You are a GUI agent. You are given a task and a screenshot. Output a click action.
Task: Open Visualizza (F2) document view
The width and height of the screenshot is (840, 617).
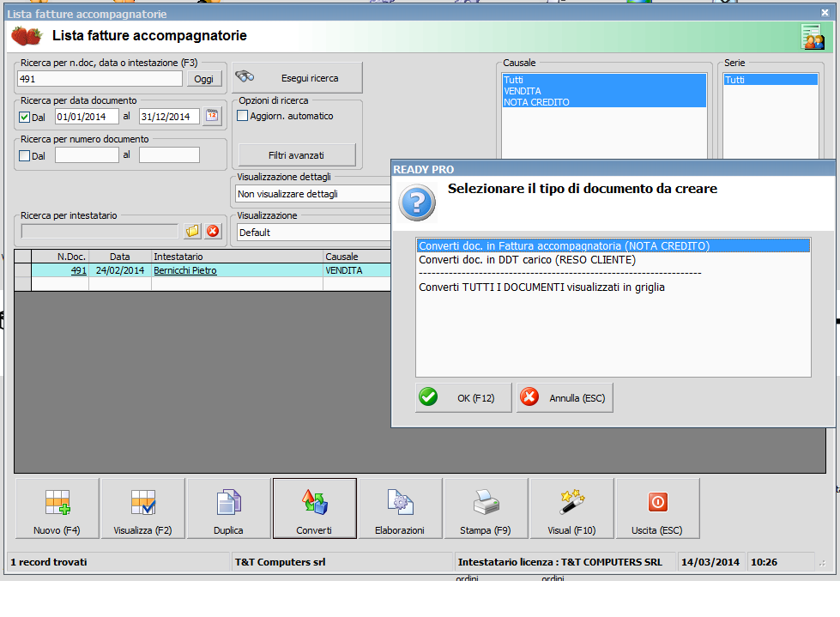point(143,508)
